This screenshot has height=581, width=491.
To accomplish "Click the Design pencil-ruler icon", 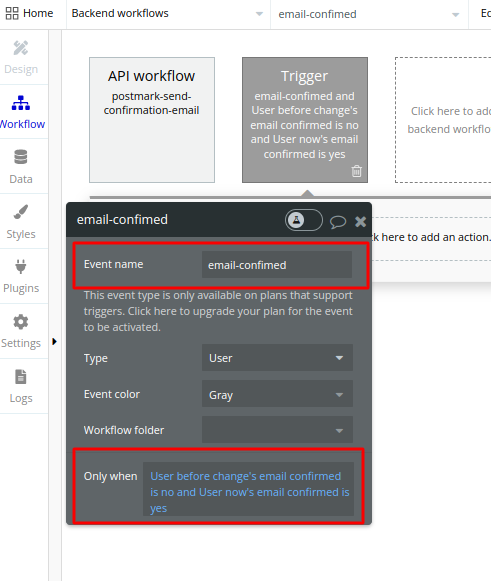I will point(21,48).
